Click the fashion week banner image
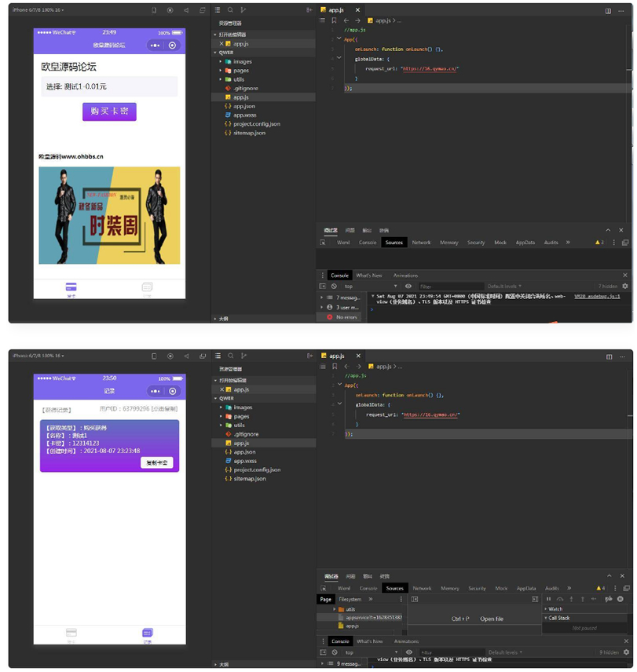637x672 pixels. pos(109,215)
